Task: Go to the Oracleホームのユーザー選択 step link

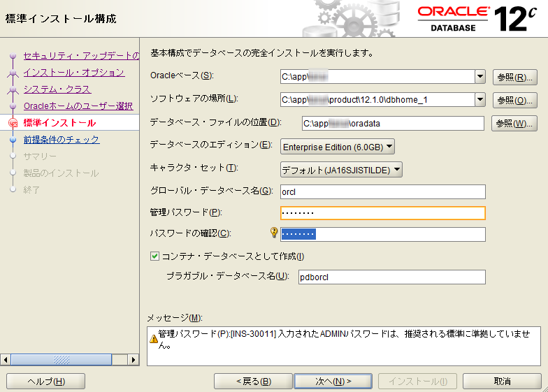Action: [78, 106]
